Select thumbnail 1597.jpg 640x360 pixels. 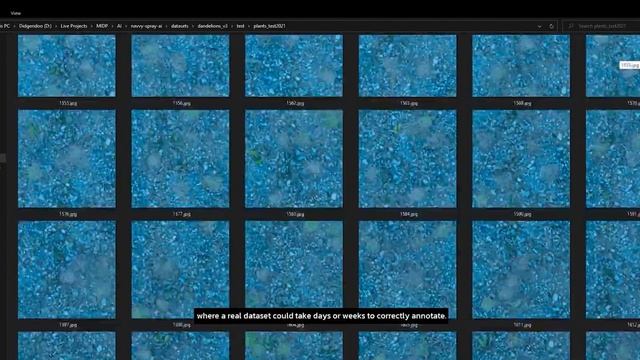[x=67, y=270]
